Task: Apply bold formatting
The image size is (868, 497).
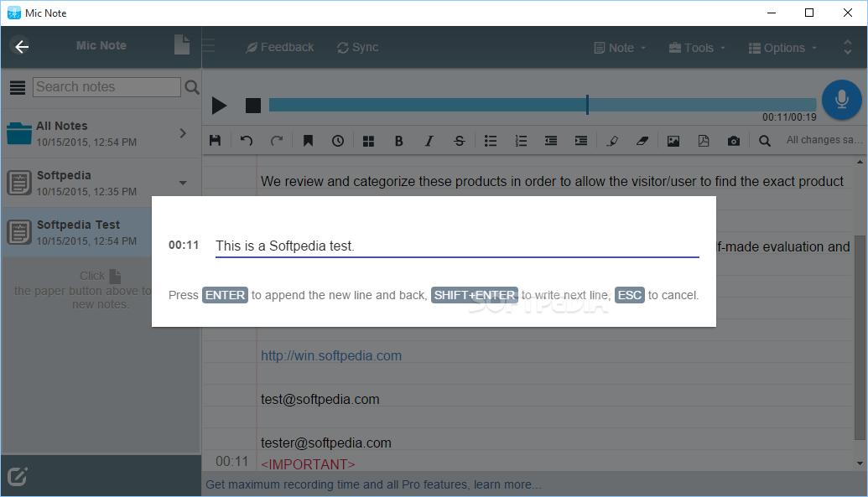Action: [398, 141]
